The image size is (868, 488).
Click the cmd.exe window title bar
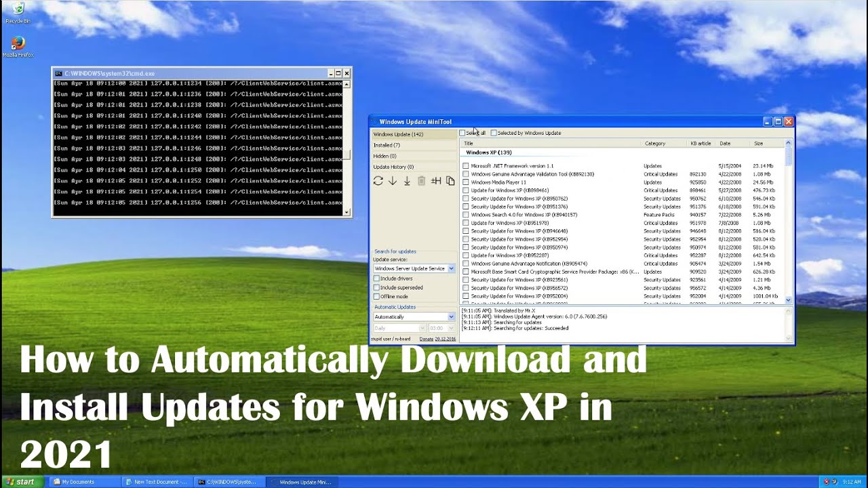click(201, 73)
